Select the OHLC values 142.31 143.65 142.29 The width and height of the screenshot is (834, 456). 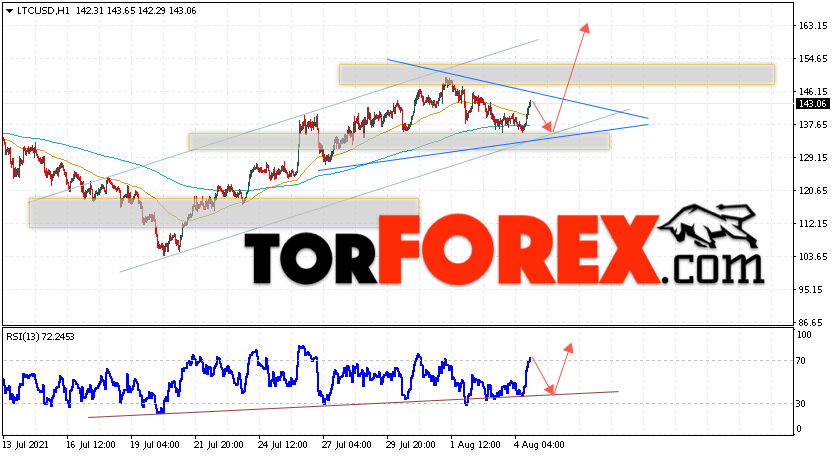123,11
